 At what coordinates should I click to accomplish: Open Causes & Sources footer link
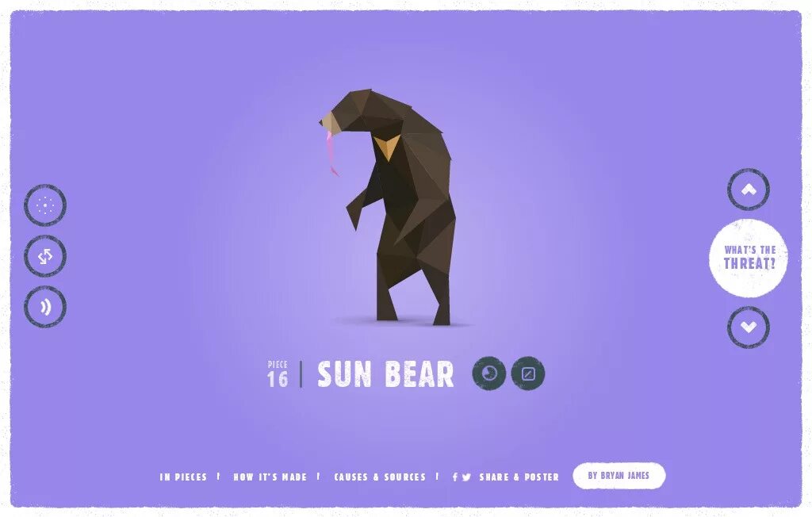tap(380, 477)
